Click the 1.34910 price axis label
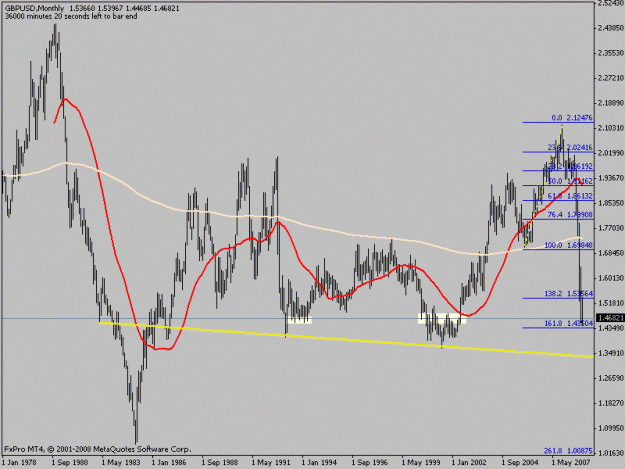 click(x=611, y=353)
